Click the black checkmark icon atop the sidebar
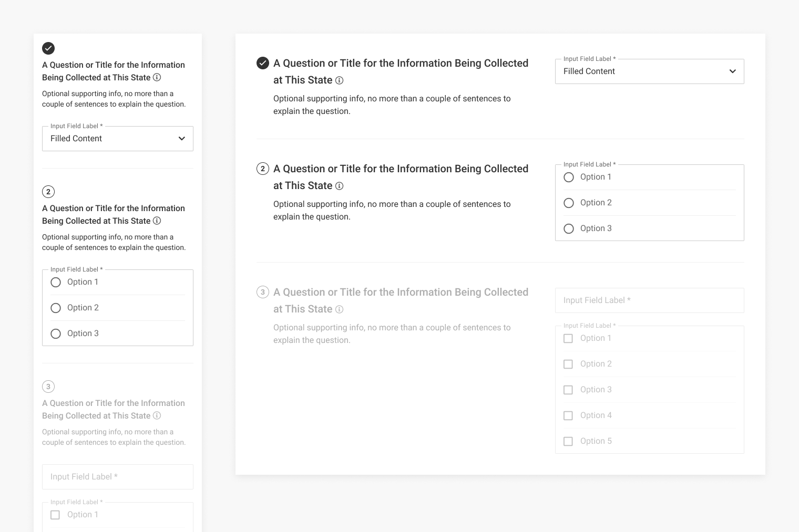The height and width of the screenshot is (532, 799). pyautogui.click(x=48, y=48)
